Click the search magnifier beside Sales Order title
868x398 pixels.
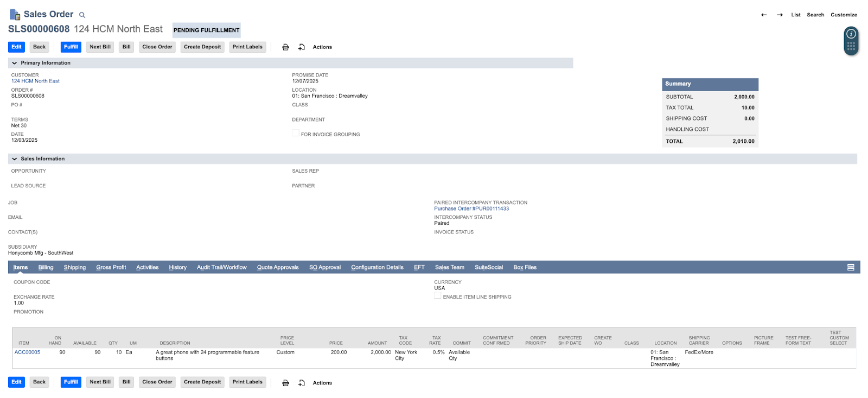82,15
